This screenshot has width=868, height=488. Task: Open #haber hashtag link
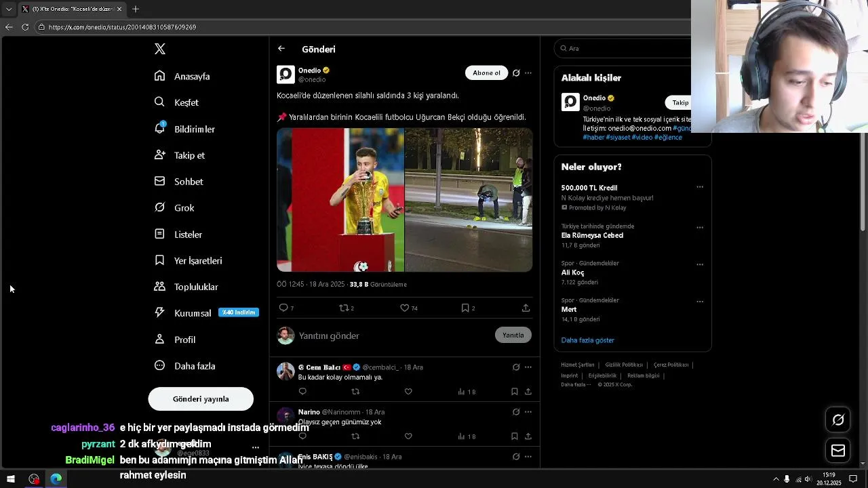point(593,137)
